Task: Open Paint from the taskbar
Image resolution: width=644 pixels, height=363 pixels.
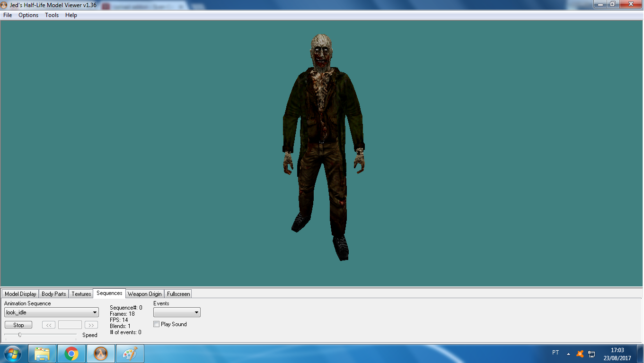Action: (x=130, y=354)
